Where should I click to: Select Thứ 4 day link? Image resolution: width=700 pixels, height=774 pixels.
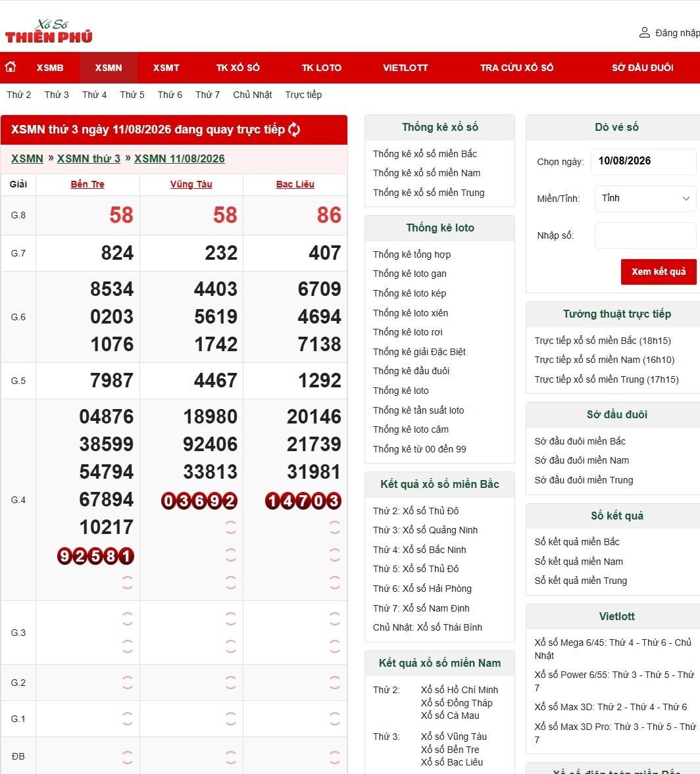click(x=94, y=95)
